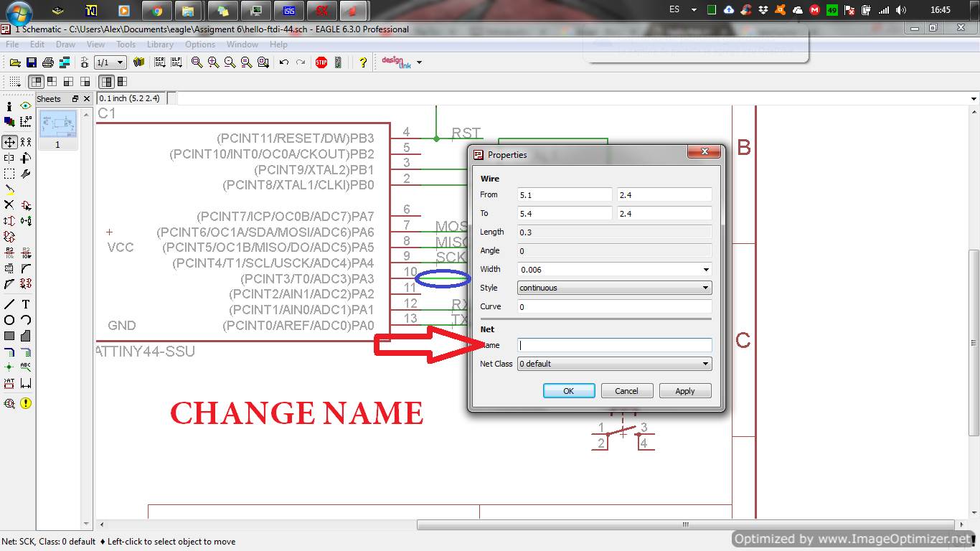Viewport: 980px width, 551px height.
Task: Close the Sheets panel with its X
Action: (x=87, y=99)
